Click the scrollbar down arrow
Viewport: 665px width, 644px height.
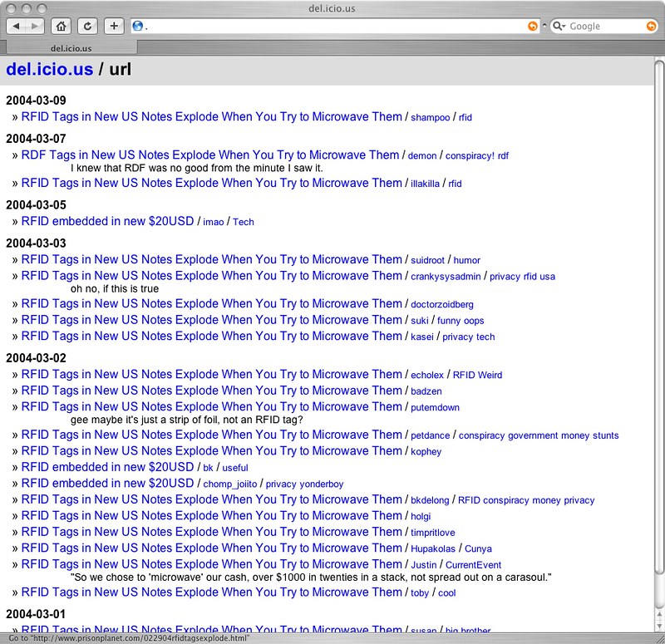coord(658,626)
